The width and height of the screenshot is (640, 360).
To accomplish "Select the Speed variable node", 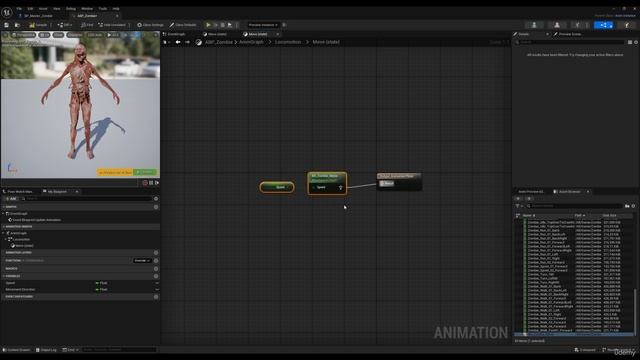I will point(277,187).
